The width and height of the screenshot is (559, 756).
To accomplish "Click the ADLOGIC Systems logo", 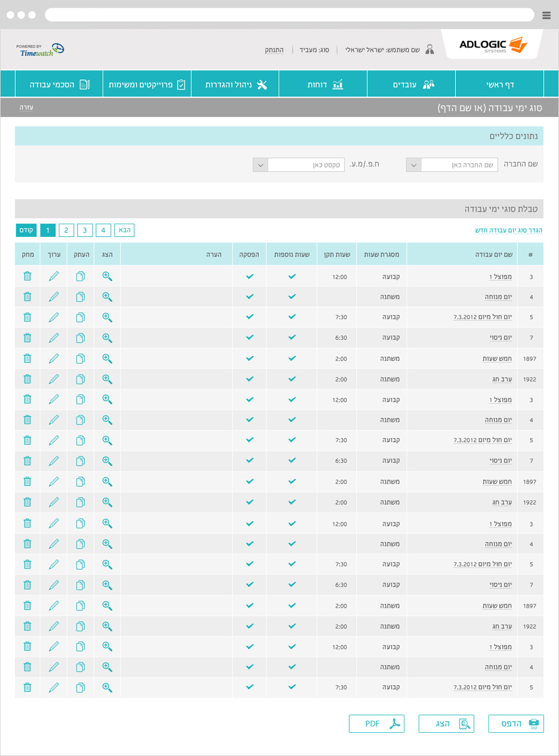I will 493,45.
